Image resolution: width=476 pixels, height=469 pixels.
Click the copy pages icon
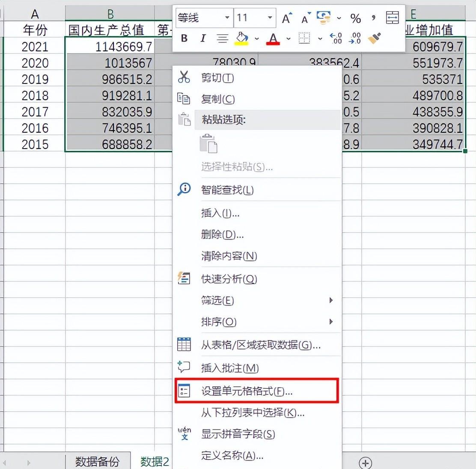(x=184, y=99)
